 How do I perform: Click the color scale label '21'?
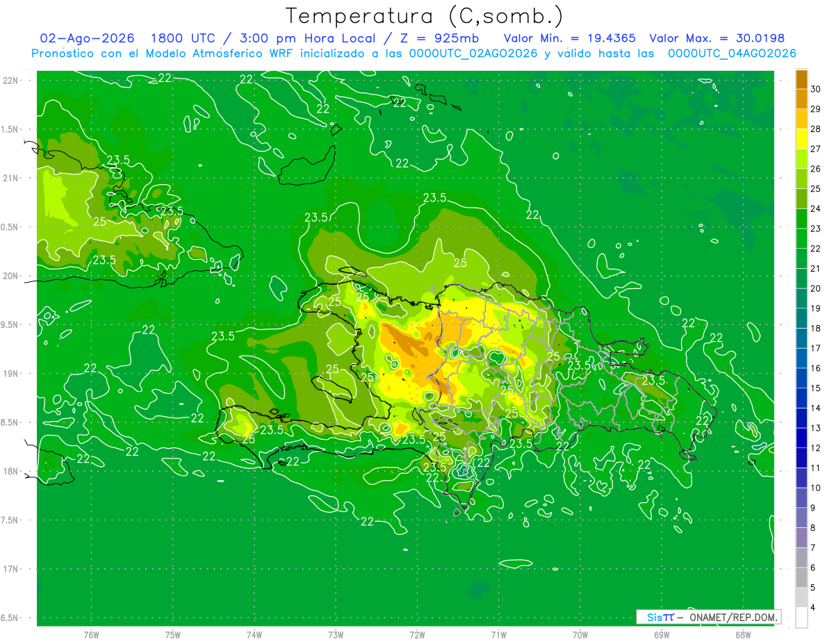click(816, 268)
